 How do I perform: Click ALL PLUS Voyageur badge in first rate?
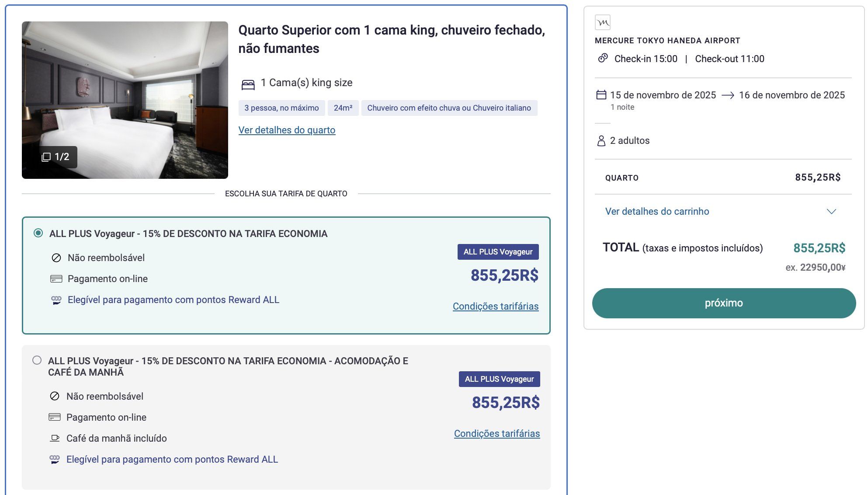click(498, 252)
